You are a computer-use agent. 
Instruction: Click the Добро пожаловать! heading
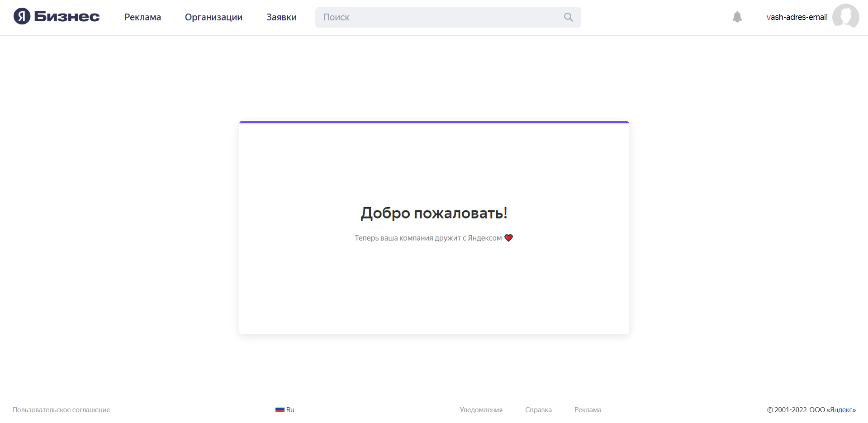pyautogui.click(x=434, y=213)
